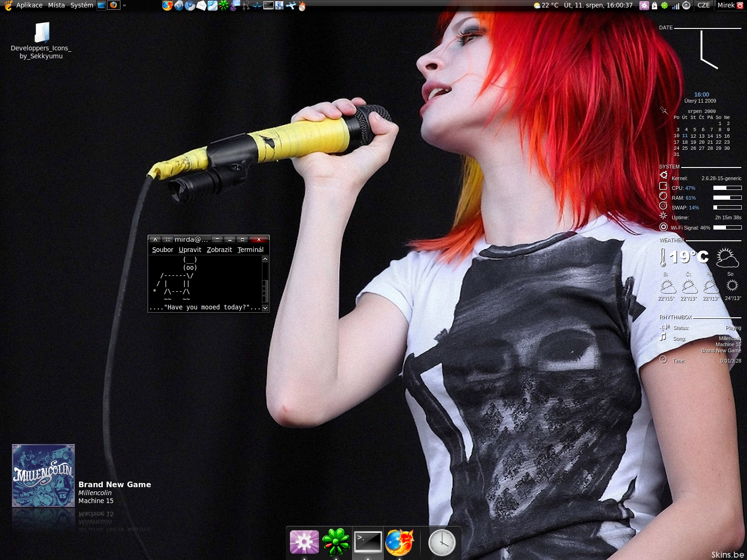Click the "Have you mooed today?" terminal line
This screenshot has width=747, height=560.
click(205, 307)
